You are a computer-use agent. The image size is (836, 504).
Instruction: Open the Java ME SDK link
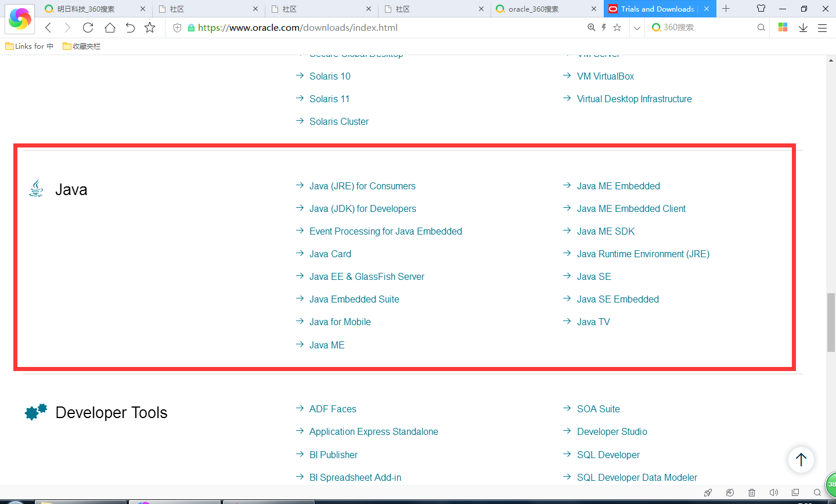(606, 231)
